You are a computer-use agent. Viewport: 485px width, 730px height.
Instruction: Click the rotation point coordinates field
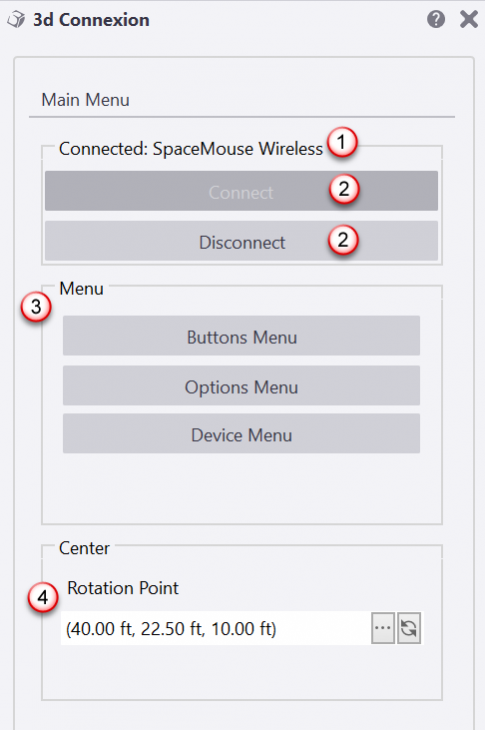216,628
